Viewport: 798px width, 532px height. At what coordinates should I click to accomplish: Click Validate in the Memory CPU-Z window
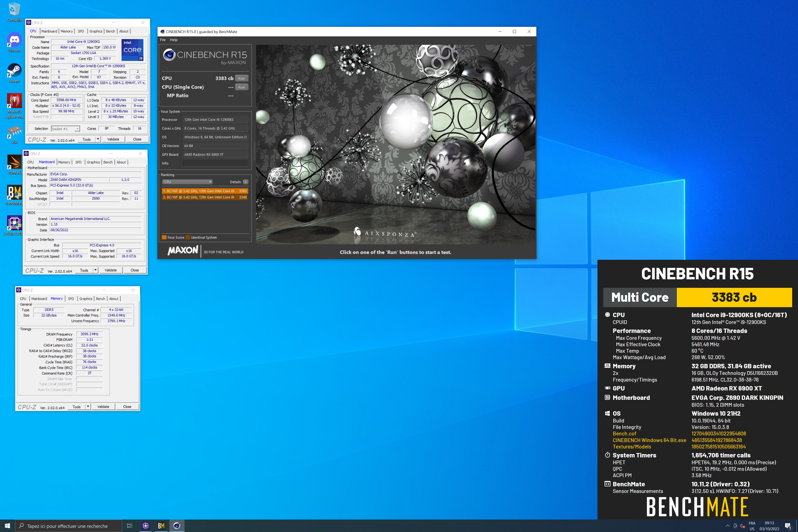[x=103, y=406]
